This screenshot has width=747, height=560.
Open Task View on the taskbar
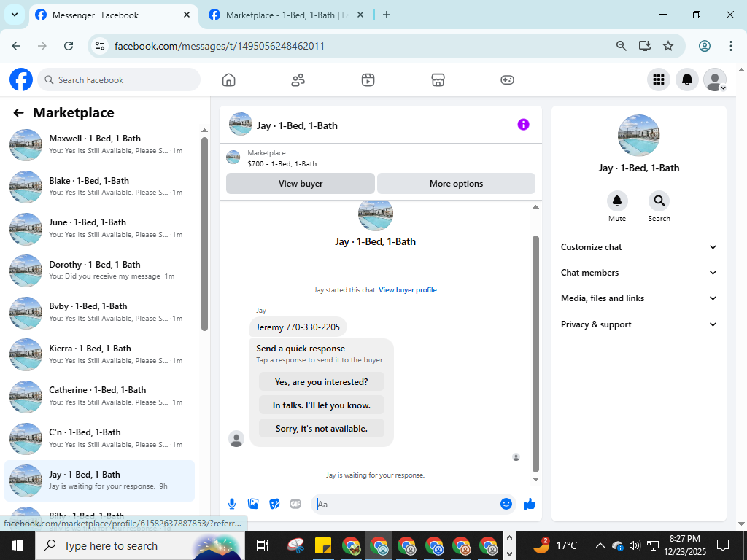[x=262, y=545]
